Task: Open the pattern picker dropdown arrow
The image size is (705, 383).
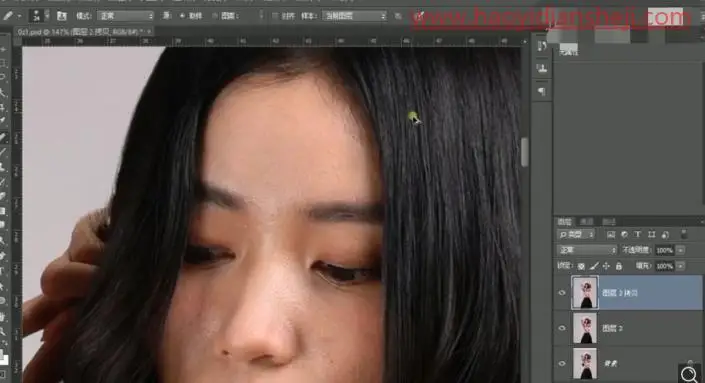Action: [x=261, y=16]
